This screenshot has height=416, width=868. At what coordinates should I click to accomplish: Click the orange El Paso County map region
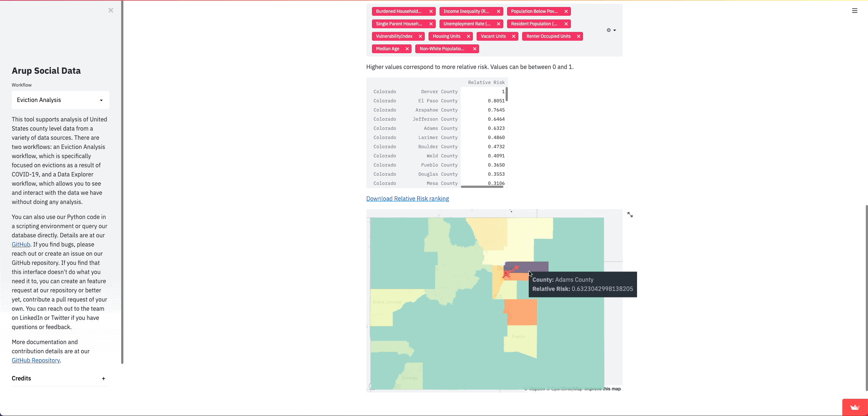pos(521,312)
